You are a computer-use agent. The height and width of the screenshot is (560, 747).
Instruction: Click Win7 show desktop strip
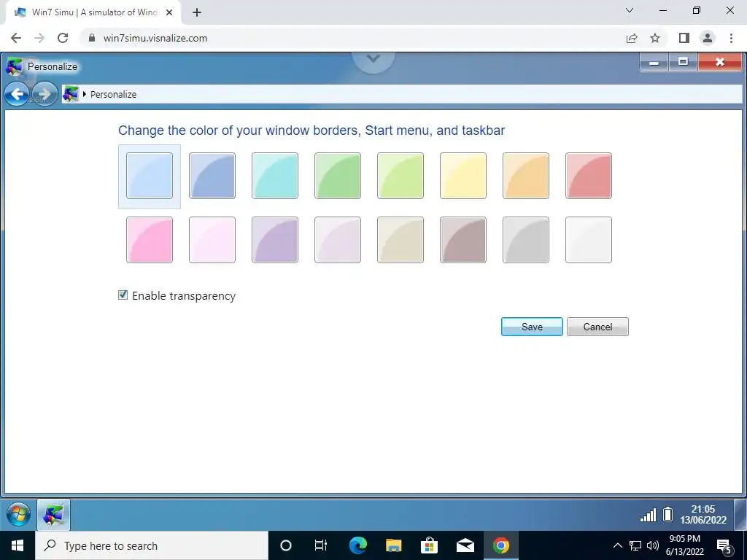click(740, 514)
